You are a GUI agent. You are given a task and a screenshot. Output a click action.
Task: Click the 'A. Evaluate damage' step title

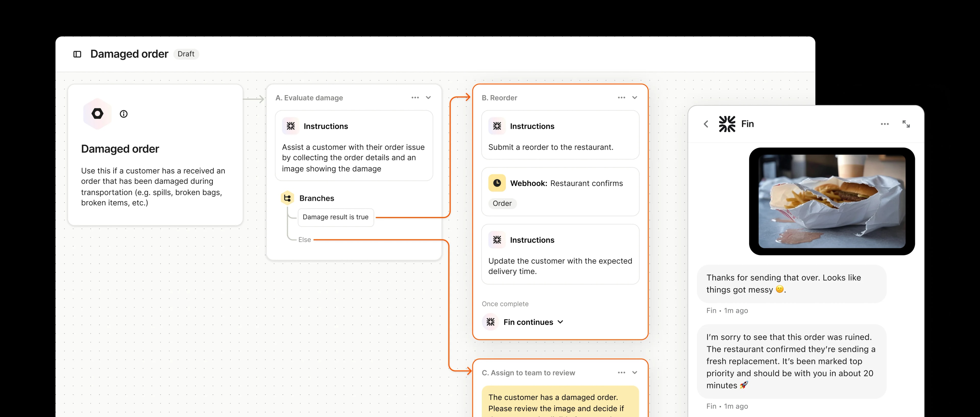pos(309,98)
